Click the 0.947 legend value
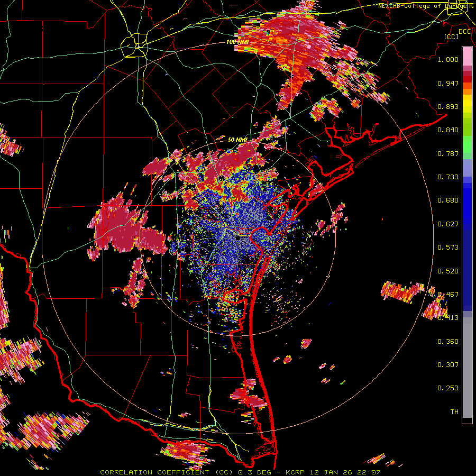The height and width of the screenshot is (476, 476). click(448, 83)
